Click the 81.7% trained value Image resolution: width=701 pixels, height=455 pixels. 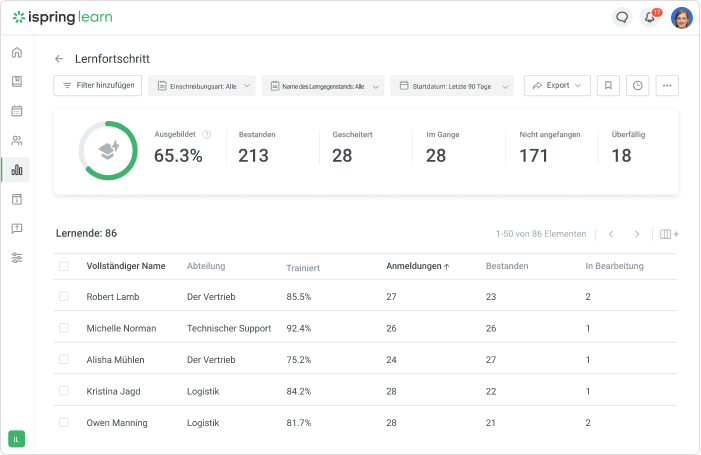pyautogui.click(x=299, y=423)
